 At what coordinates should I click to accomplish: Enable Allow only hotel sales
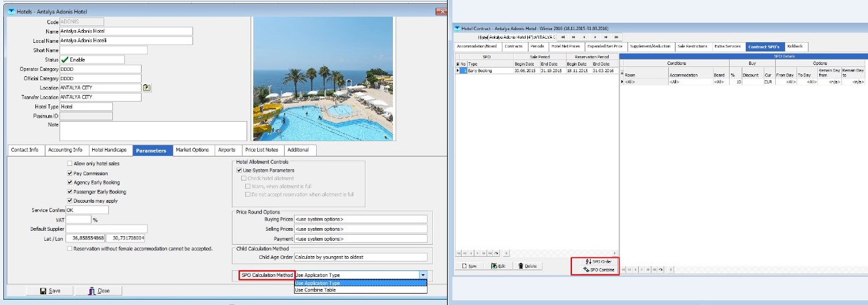[70, 163]
